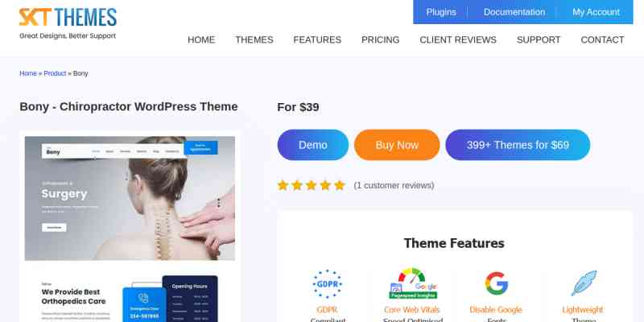The image size is (644, 322).
Task: Click the five-star rating icons
Action: 312,185
